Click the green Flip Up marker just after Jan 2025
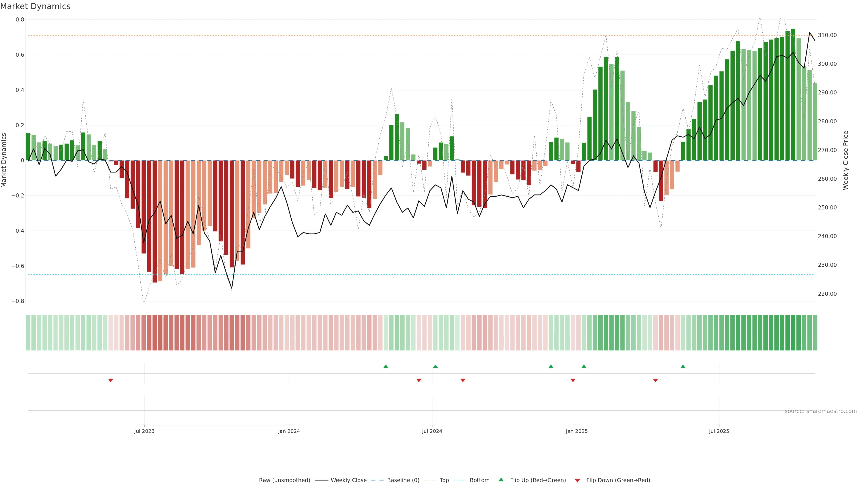868x488 pixels. click(584, 366)
